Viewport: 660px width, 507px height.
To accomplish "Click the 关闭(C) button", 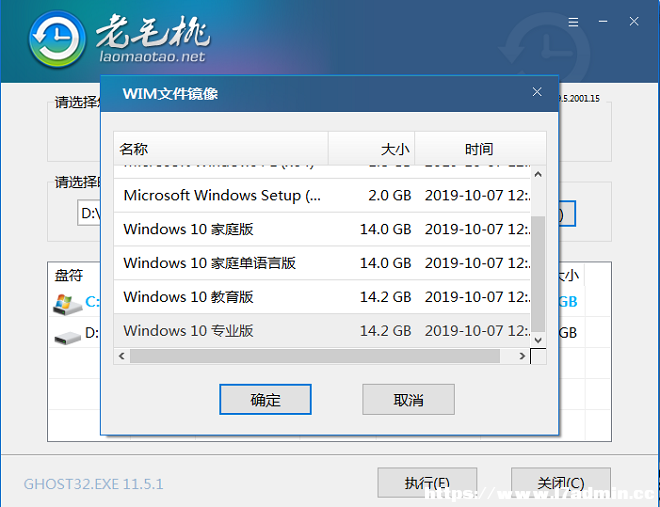I will [561, 483].
